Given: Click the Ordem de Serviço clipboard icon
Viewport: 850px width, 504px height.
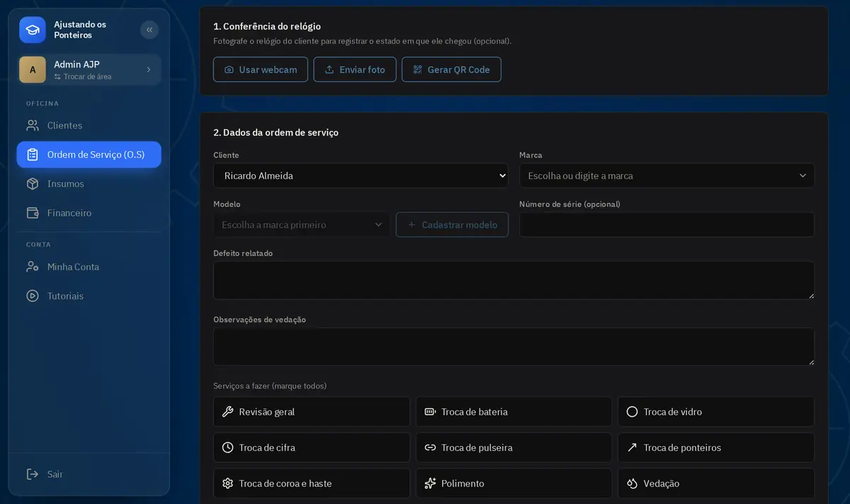Looking at the screenshot, I should [x=33, y=154].
